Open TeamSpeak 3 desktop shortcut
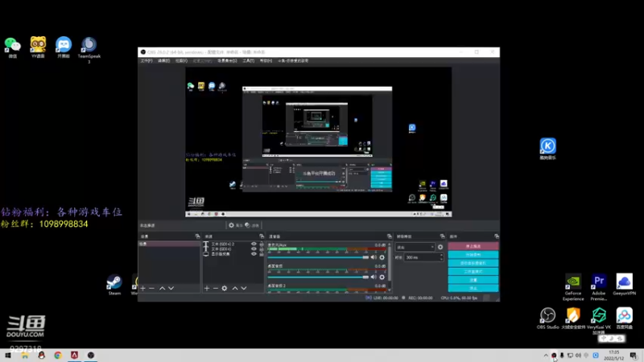This screenshot has height=362, width=644. [89, 49]
